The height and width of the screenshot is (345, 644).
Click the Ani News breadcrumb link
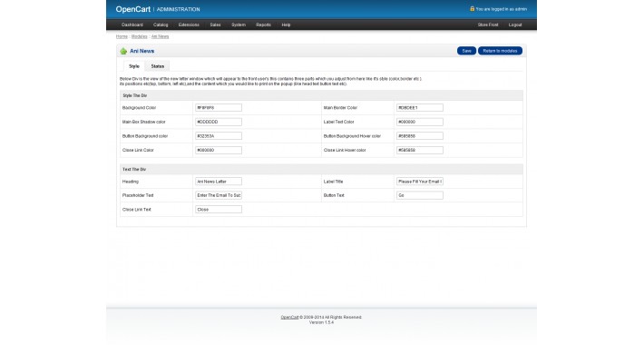(x=160, y=36)
